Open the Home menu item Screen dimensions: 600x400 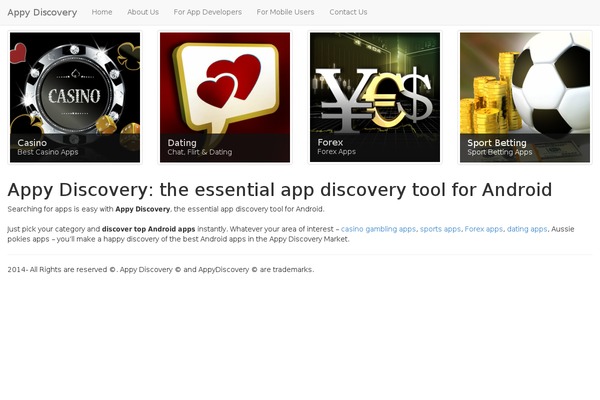102,12
